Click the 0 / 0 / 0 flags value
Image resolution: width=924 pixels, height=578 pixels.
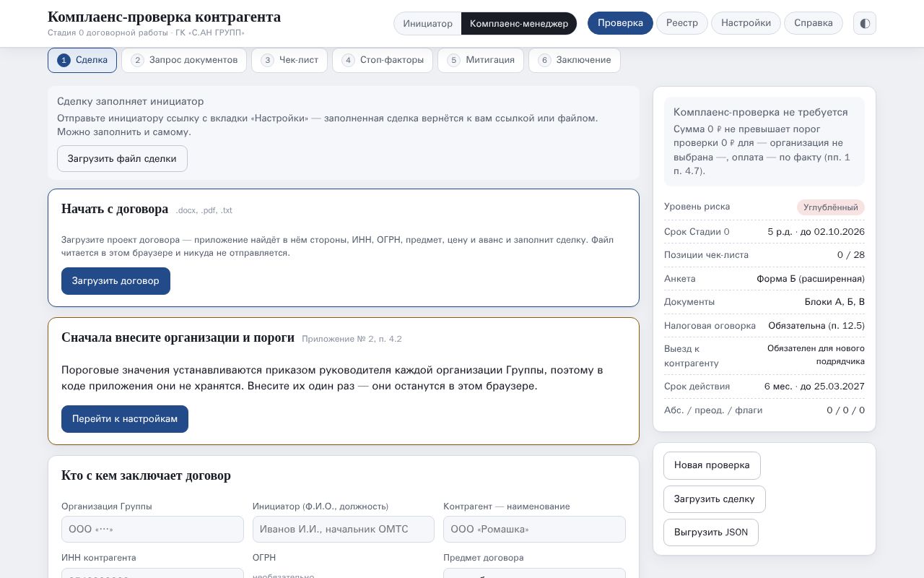point(846,410)
